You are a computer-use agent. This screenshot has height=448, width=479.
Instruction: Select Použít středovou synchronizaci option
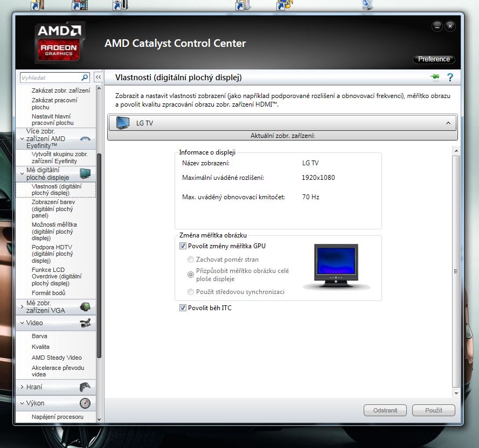191,292
